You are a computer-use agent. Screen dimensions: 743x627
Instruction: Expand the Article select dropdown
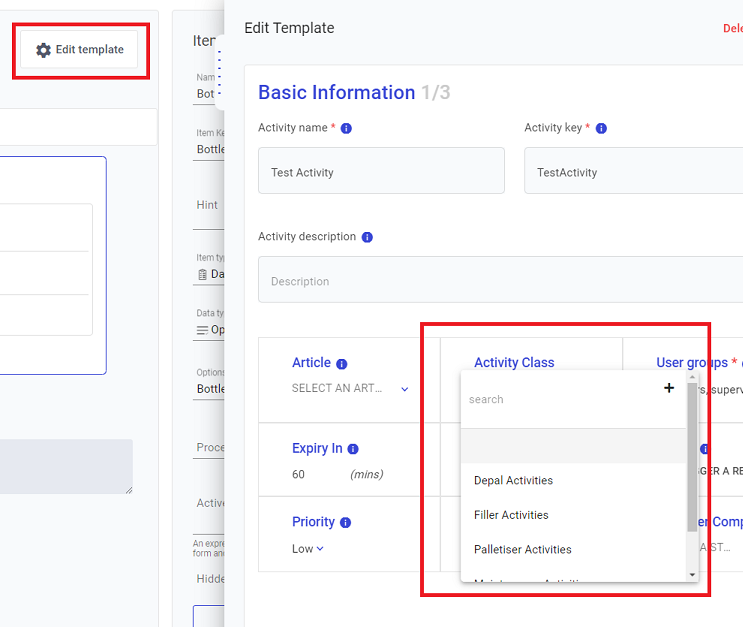coord(404,389)
